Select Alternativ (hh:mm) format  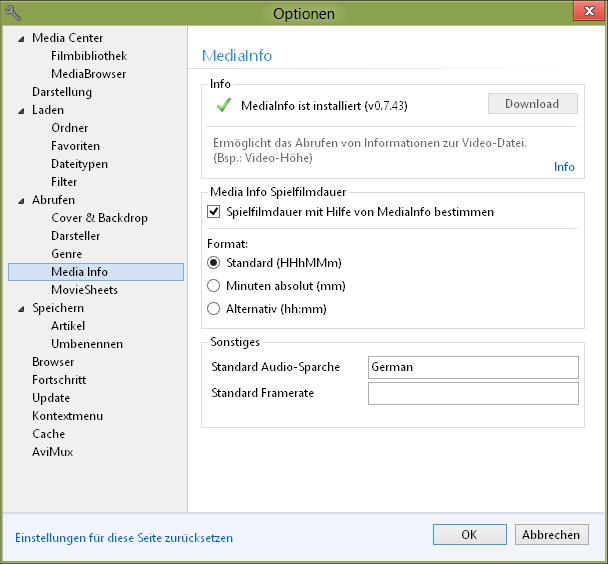pos(214,309)
